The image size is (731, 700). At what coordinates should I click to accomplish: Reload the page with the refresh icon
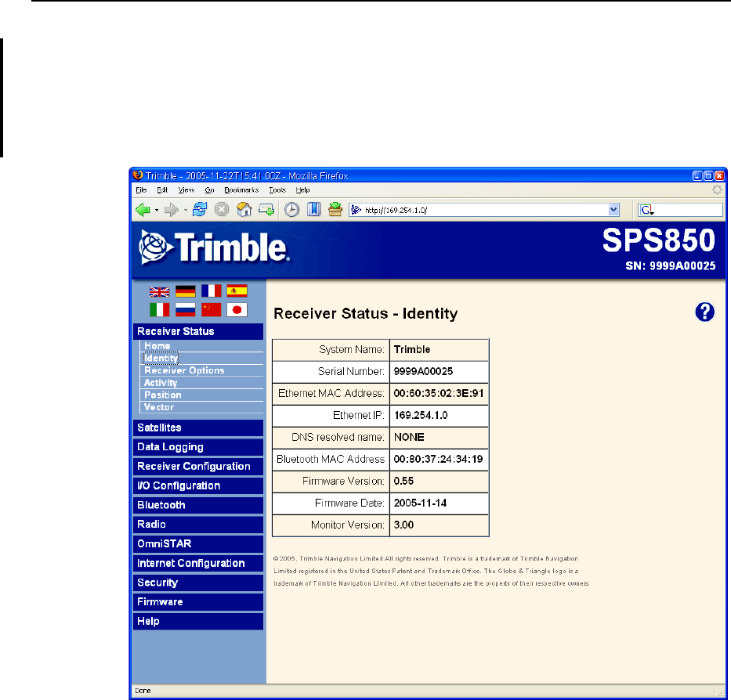pos(200,210)
